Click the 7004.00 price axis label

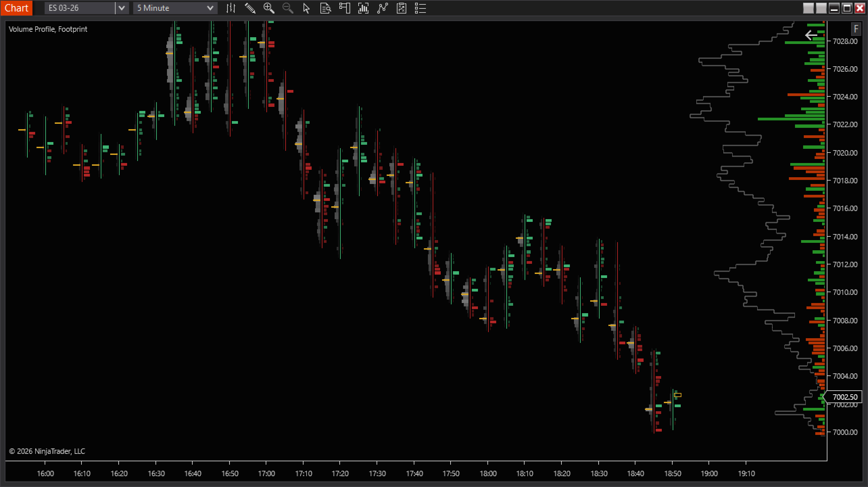(845, 376)
